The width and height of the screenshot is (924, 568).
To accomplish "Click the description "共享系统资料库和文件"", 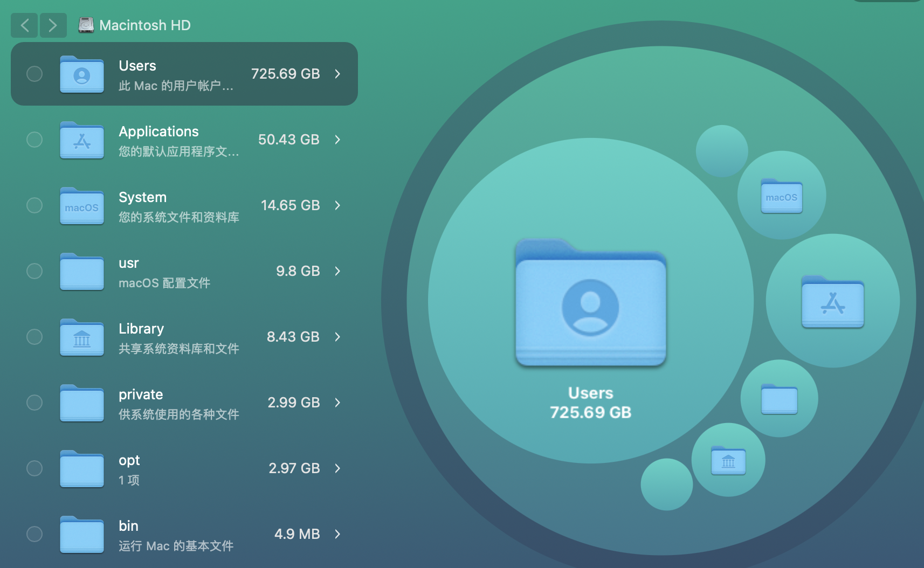I will click(179, 349).
